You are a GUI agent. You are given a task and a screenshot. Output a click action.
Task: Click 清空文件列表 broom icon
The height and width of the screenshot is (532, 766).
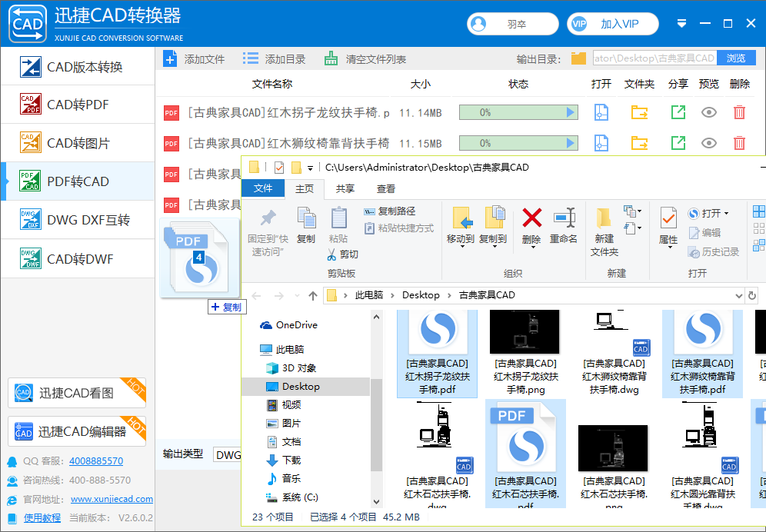[x=331, y=59]
